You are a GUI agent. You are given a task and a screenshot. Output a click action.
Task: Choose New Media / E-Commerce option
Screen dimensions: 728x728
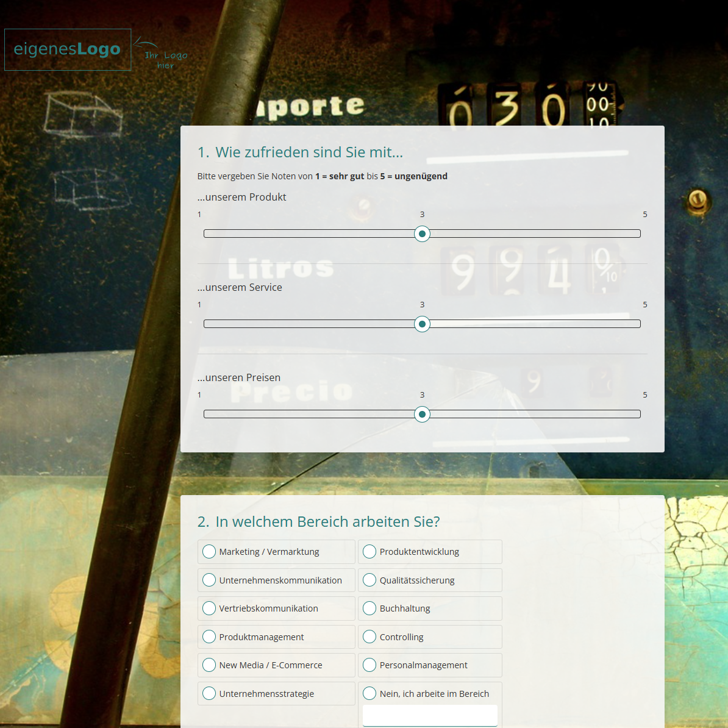tap(209, 665)
